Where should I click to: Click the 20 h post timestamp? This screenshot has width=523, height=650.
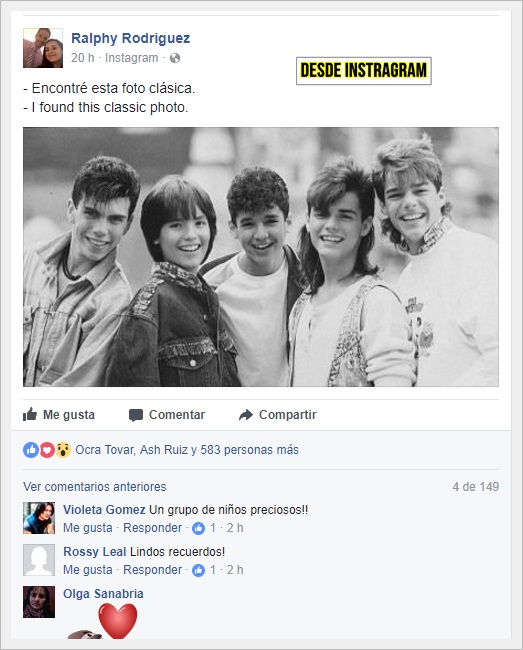coord(82,58)
